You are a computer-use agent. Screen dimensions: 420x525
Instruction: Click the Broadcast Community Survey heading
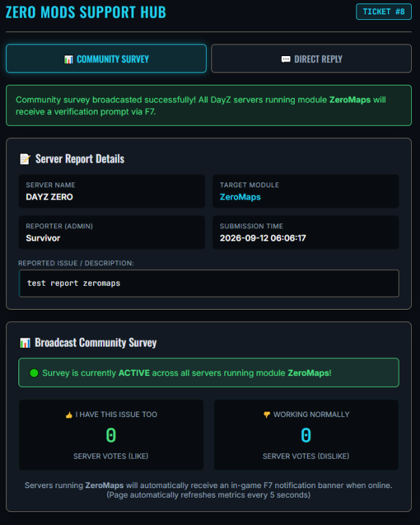point(96,342)
